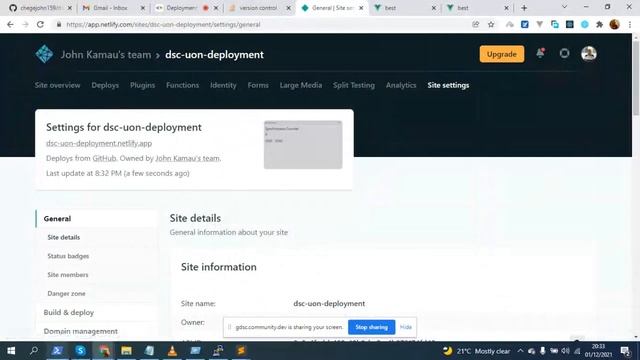Open the Deploys tab

105,85
